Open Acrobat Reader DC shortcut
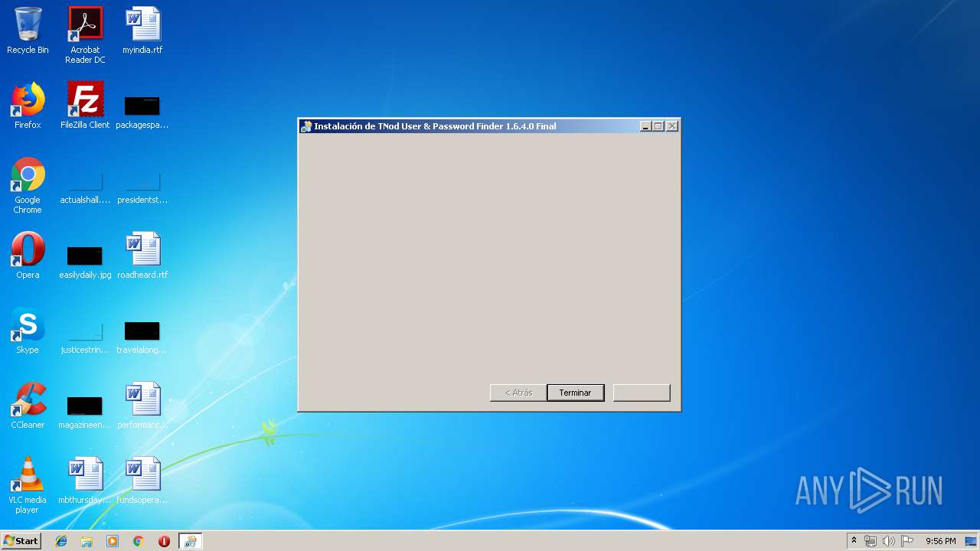This screenshot has height=551, width=980. tap(85, 35)
